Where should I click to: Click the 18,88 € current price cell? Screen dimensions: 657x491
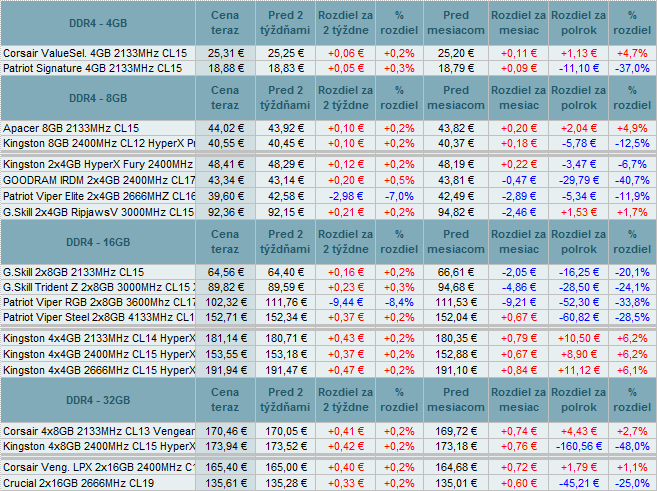225,68
